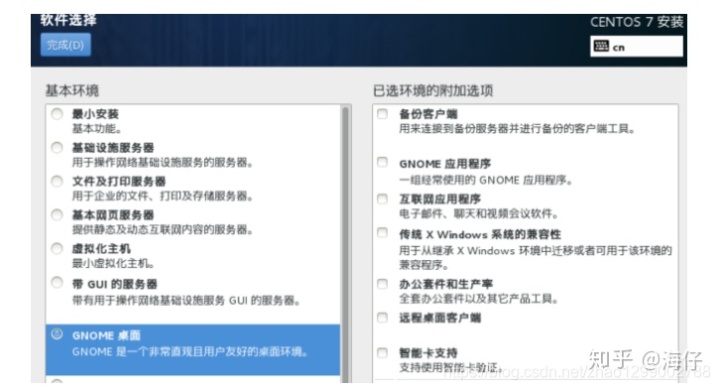This screenshot has height=390, width=720.
Task: Check the 传统 X Windows 系统的兼容性 checkbox
Action: tap(382, 232)
